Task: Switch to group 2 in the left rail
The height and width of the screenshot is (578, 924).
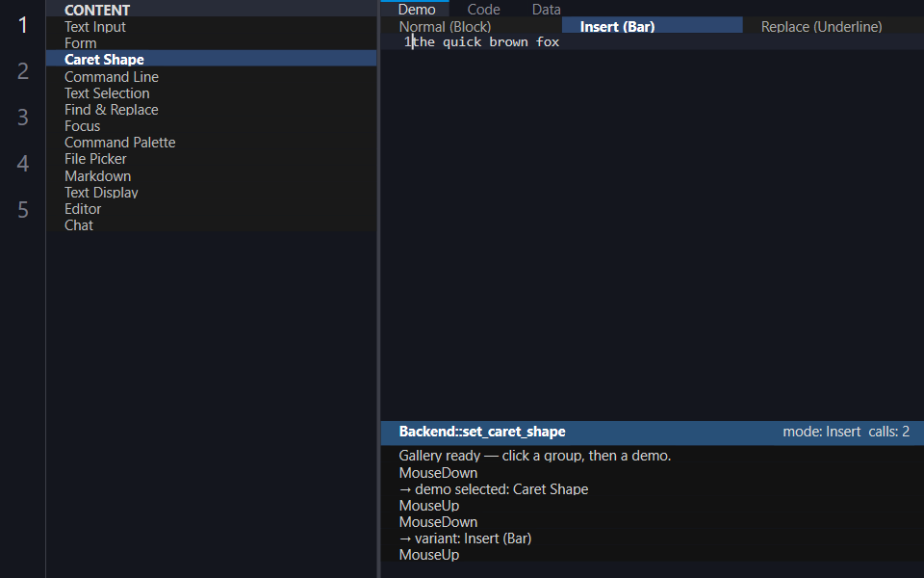Action: point(22,70)
